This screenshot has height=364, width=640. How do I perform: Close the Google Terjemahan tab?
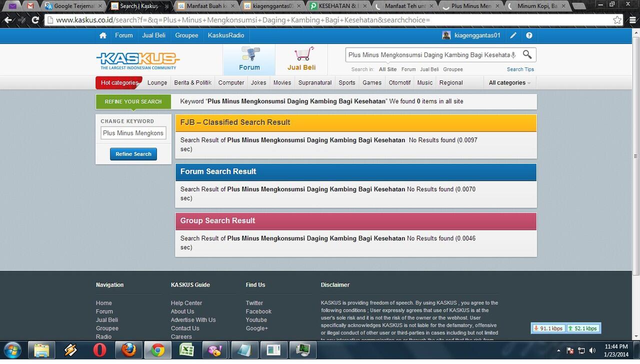(x=100, y=6)
